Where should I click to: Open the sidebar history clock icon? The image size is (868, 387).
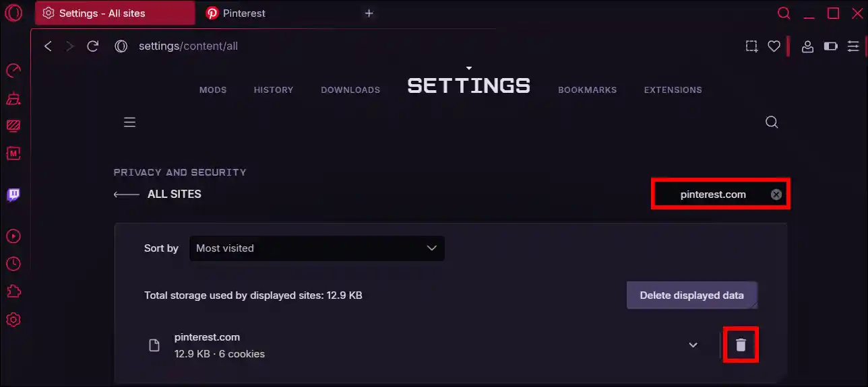point(13,264)
